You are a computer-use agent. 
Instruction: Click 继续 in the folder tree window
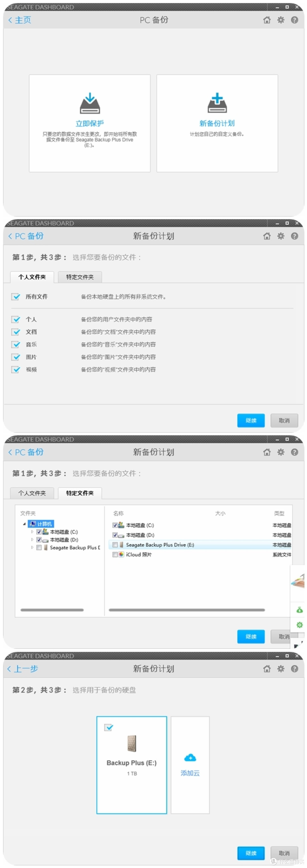tap(251, 636)
